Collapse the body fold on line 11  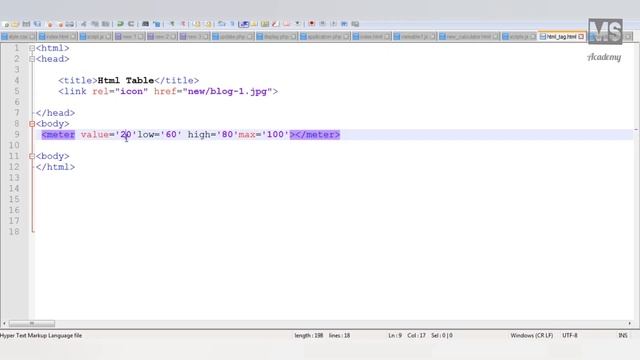[32, 156]
